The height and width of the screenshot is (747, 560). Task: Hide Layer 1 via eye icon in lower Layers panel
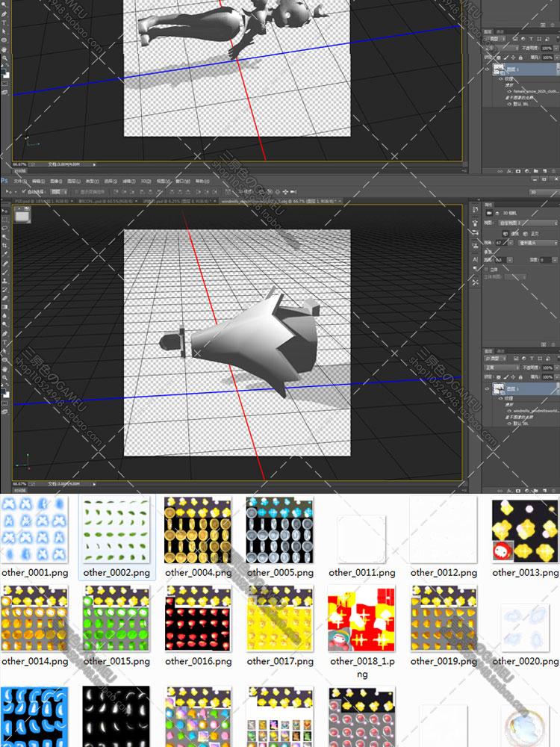coord(487,388)
